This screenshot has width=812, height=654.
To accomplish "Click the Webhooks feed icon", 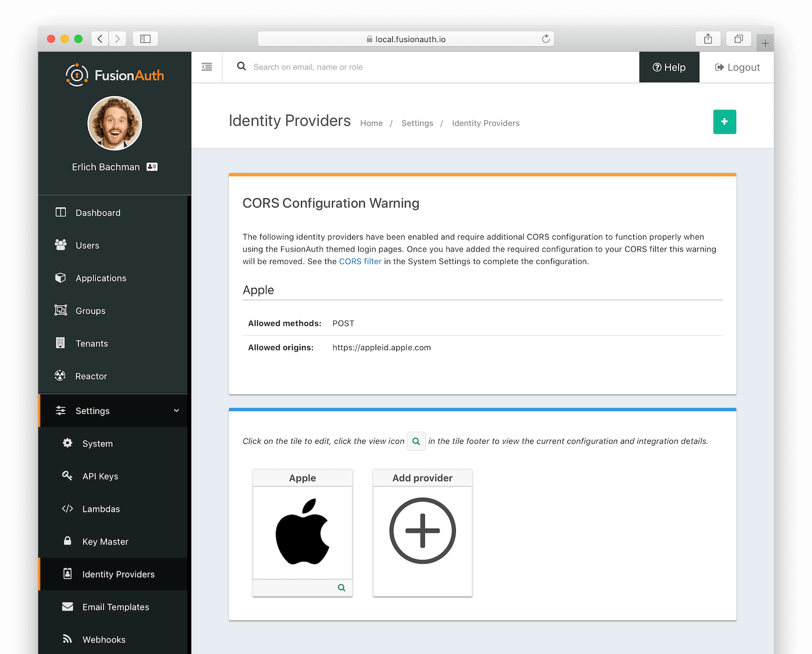I will (x=67, y=639).
